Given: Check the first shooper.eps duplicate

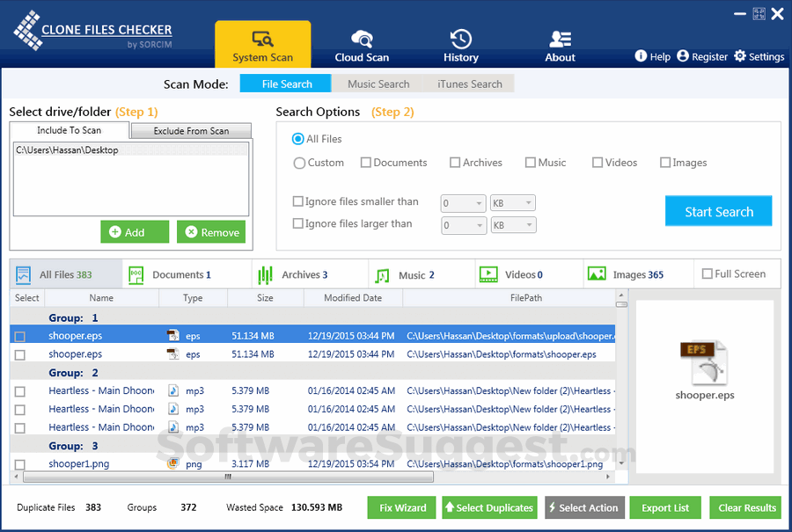Looking at the screenshot, I should click(x=19, y=335).
